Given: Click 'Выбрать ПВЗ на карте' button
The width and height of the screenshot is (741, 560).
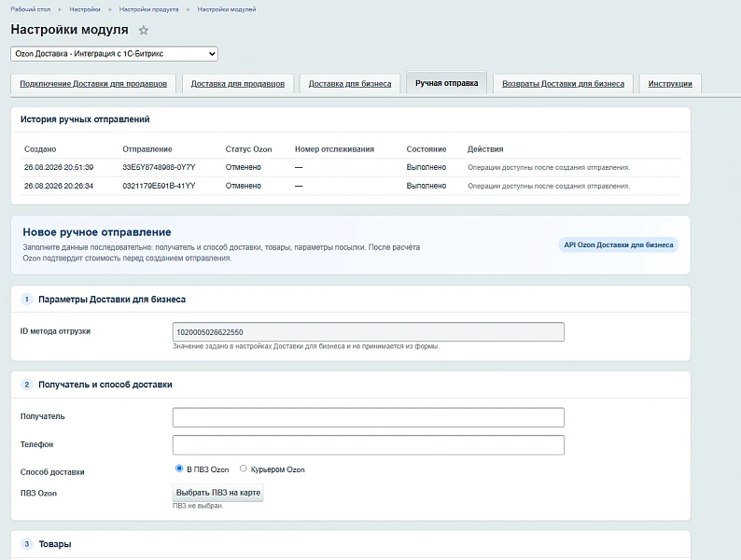Looking at the screenshot, I should click(x=217, y=493).
